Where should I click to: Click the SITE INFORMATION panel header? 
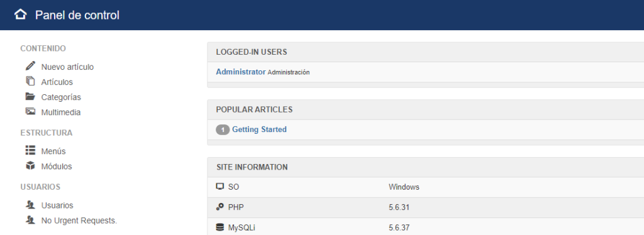click(x=425, y=167)
